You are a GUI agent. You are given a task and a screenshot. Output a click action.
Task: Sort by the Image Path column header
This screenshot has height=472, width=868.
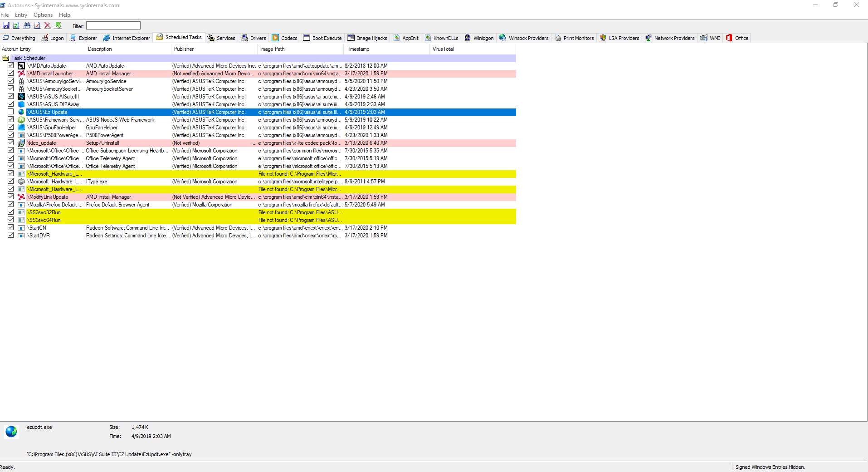pyautogui.click(x=300, y=49)
